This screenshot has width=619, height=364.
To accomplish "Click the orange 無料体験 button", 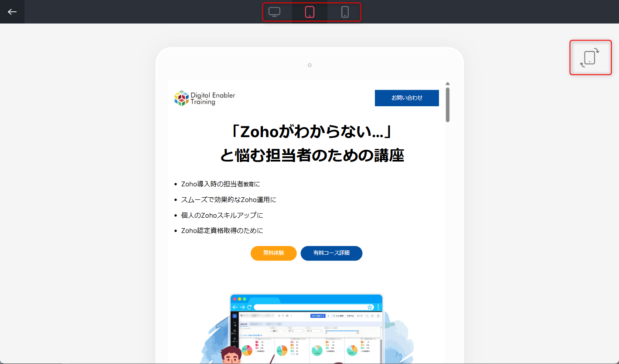I will pos(273,253).
